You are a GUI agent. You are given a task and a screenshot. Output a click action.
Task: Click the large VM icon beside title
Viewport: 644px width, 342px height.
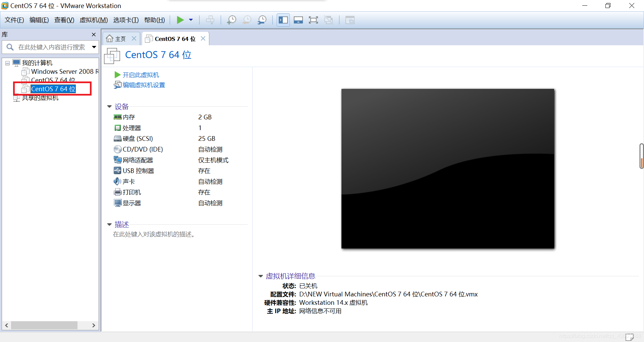pyautogui.click(x=112, y=56)
